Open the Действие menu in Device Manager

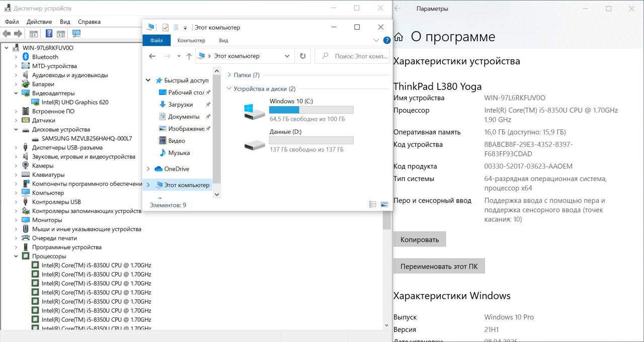(x=39, y=22)
